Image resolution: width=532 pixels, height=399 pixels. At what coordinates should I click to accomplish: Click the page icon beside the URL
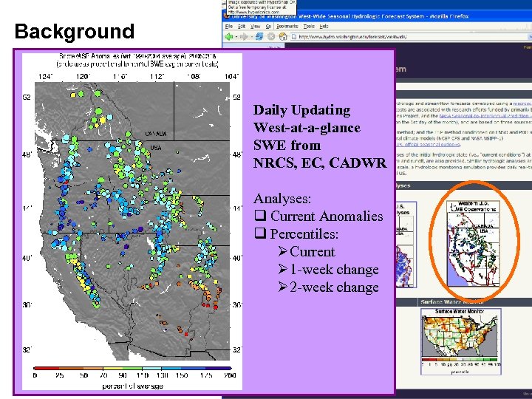[x=294, y=37]
